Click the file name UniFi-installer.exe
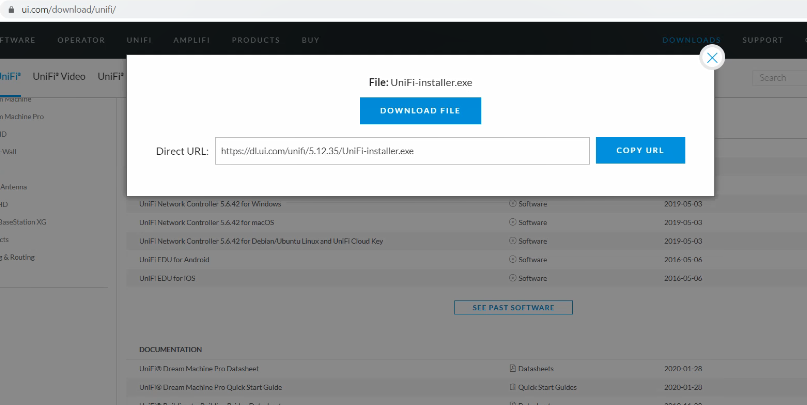Image resolution: width=807 pixels, height=405 pixels. [431, 82]
